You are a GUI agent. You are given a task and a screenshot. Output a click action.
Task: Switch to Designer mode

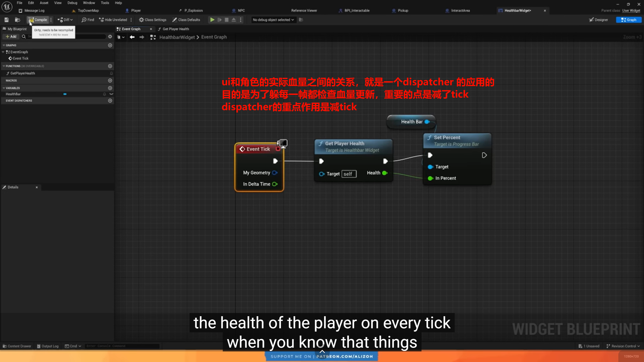599,20
